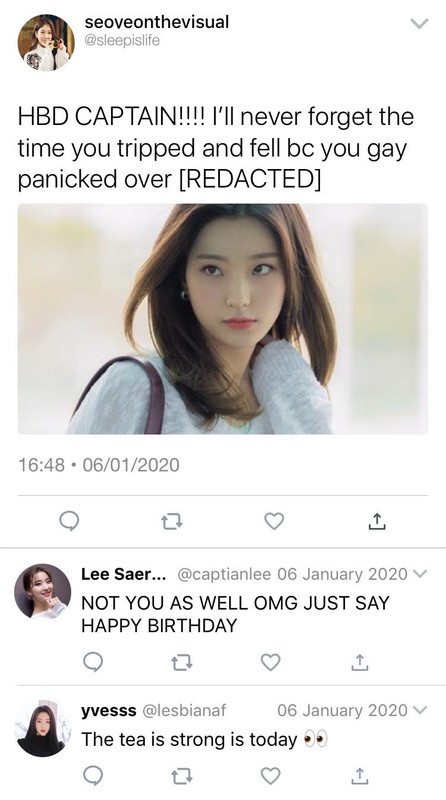Reply to yvesss tea comment
Viewport: 446px width, 800px height.
coord(93,776)
